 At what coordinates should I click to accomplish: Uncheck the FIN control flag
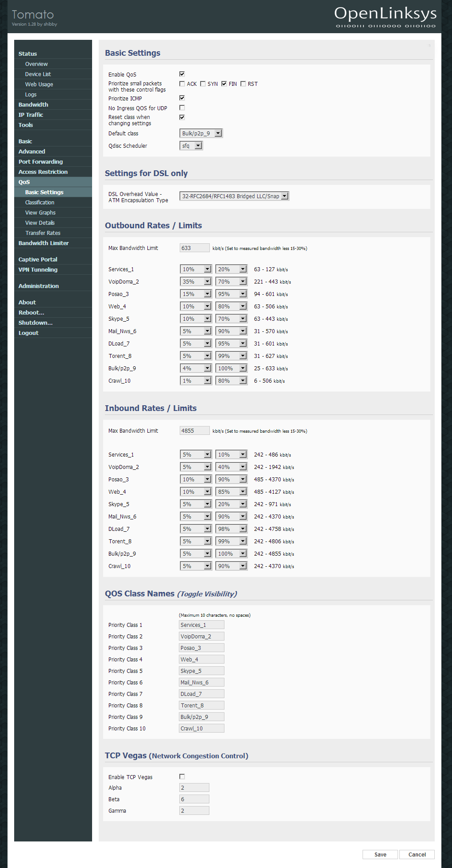tap(224, 84)
